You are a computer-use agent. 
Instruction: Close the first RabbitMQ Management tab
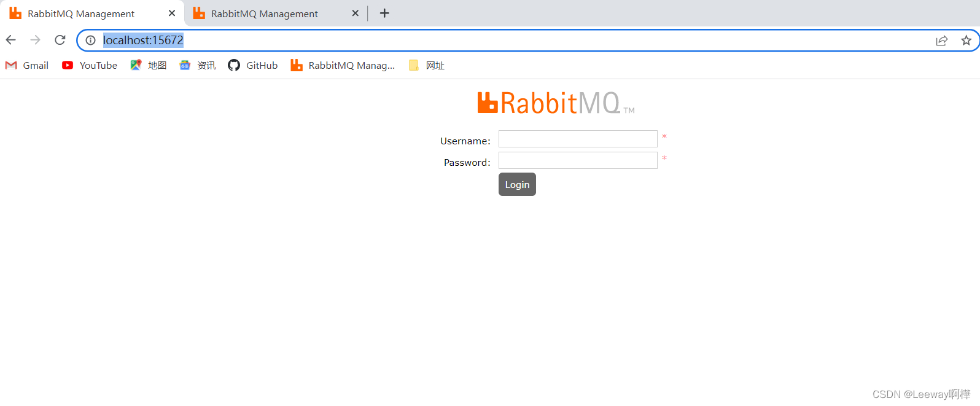172,13
